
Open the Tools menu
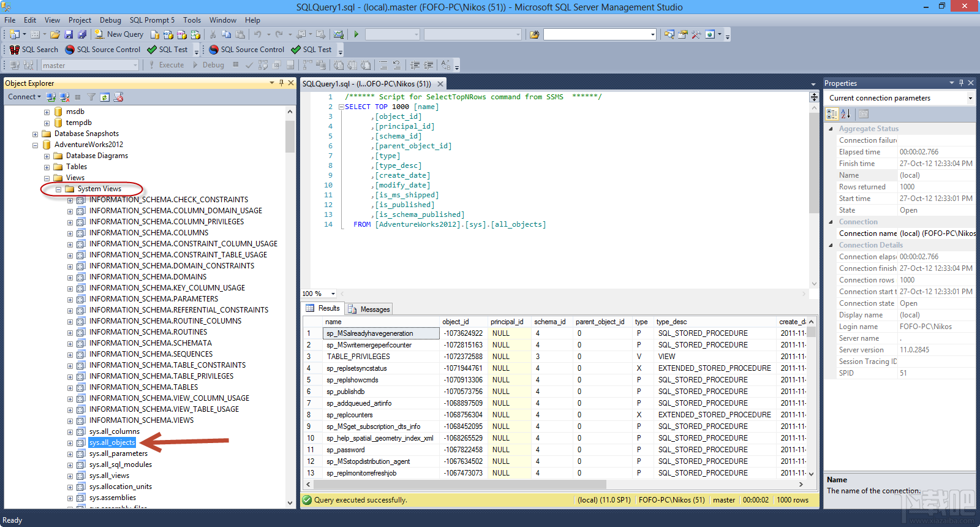coord(192,20)
